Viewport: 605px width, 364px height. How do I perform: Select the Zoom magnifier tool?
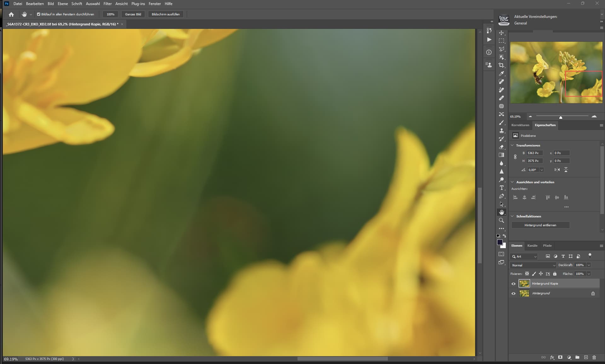[x=501, y=221]
